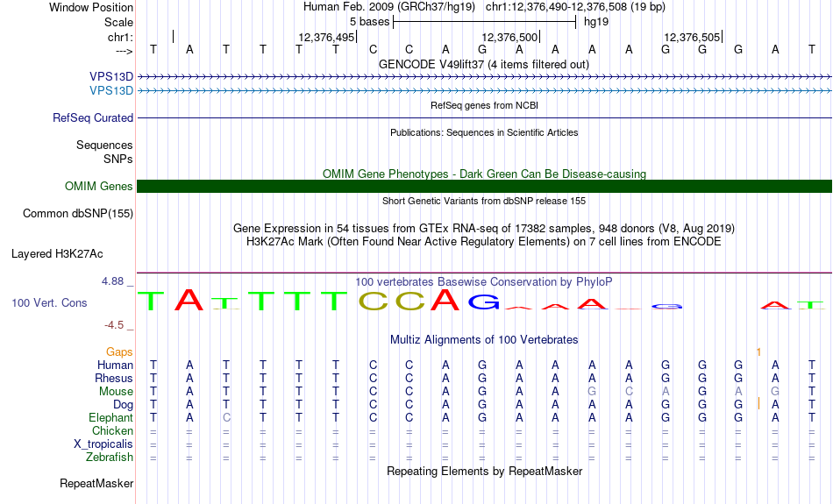
Task: Click the 100 Vert. Cons label
Action: (49, 302)
